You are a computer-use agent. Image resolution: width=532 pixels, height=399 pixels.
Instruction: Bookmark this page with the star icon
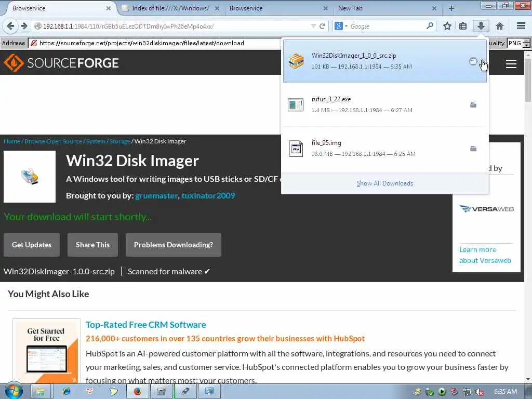(x=447, y=26)
